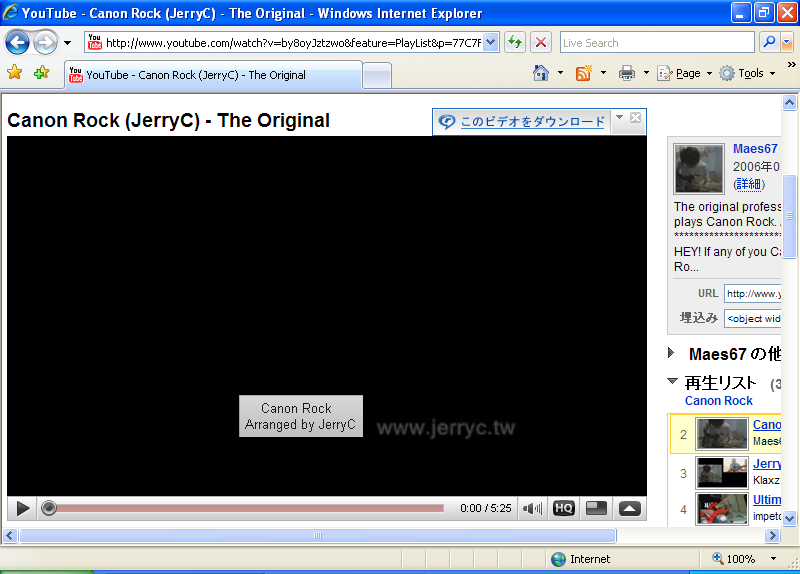Open the Home button dropdown arrow
The image size is (800, 574).
coord(560,73)
